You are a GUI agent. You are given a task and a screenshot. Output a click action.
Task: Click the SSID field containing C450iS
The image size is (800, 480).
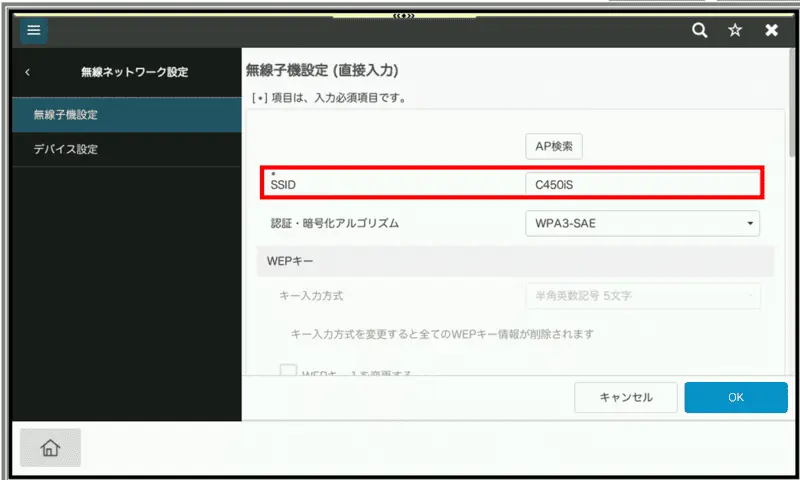[642, 185]
